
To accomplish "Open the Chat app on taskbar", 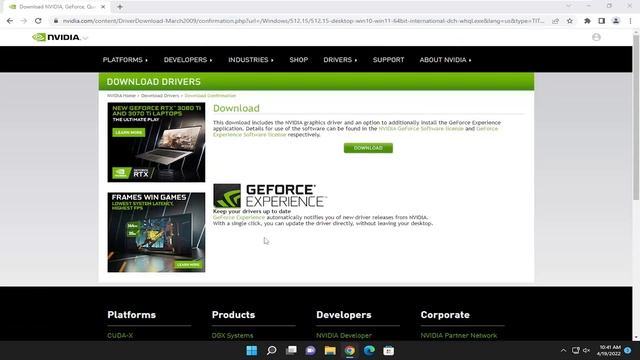I will tap(311, 351).
